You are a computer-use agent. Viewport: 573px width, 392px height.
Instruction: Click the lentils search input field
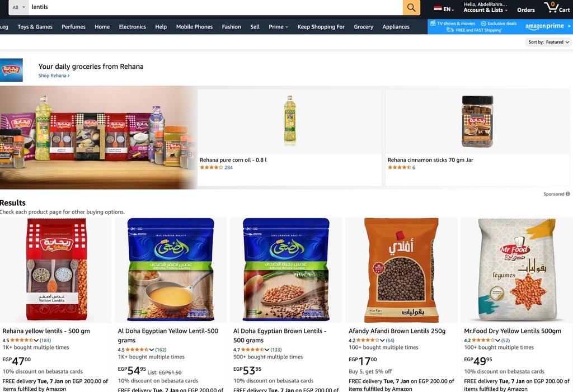(215, 7)
